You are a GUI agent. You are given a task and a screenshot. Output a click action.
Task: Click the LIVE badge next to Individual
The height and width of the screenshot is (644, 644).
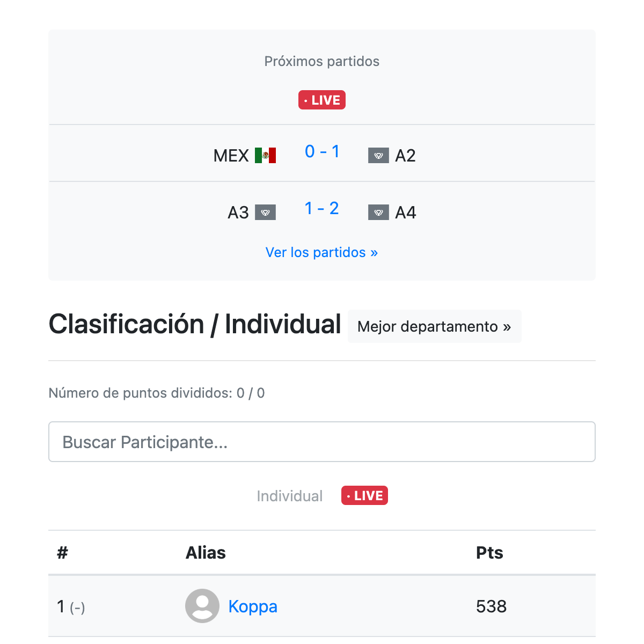364,495
